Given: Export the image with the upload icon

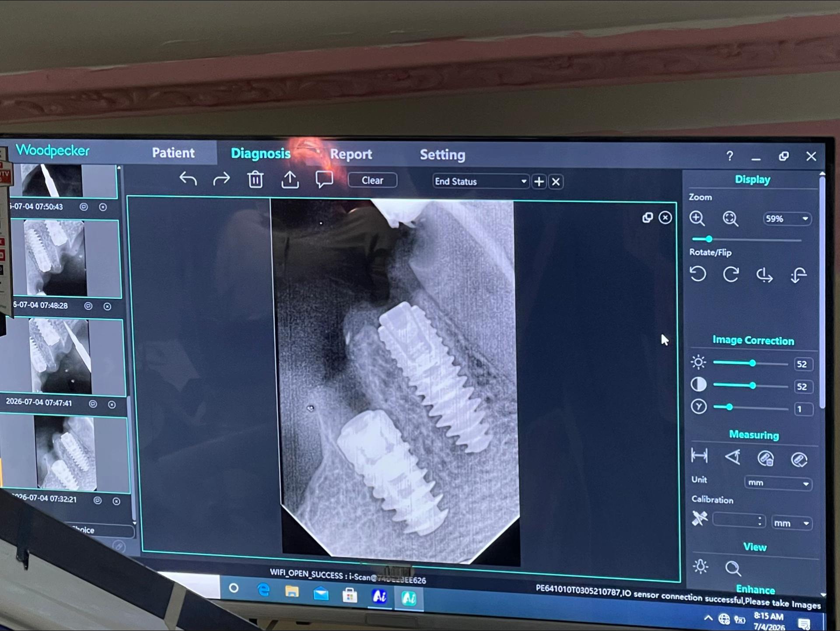Looking at the screenshot, I should [290, 180].
